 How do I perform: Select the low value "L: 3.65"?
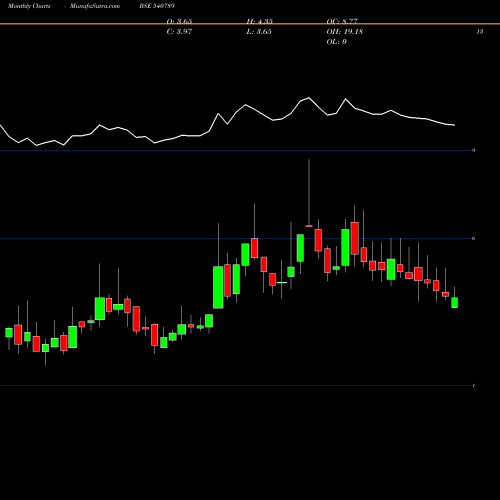[x=259, y=32]
